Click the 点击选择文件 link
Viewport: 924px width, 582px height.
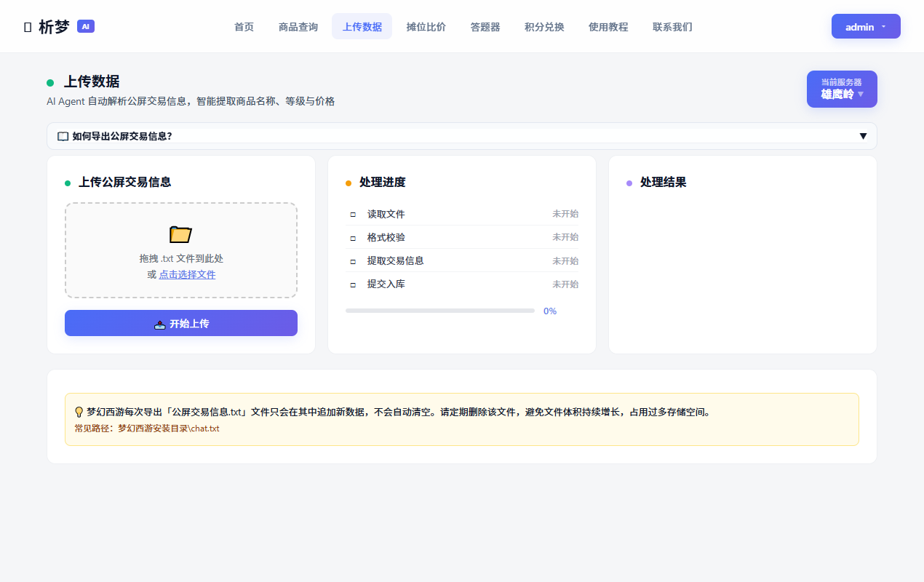tap(187, 274)
